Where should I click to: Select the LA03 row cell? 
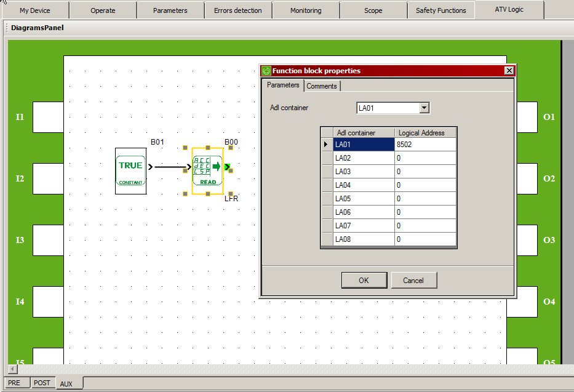click(364, 171)
